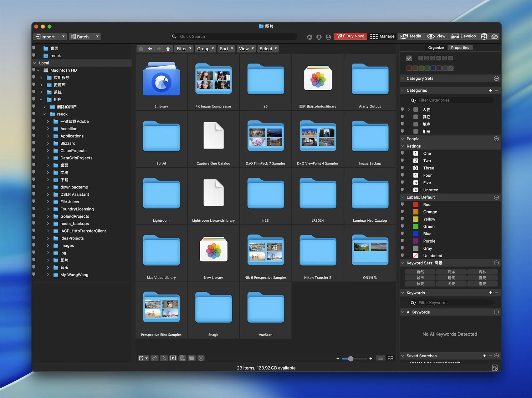Check the 地点 category checkbox
The height and width of the screenshot is (398, 532).
click(x=416, y=124)
